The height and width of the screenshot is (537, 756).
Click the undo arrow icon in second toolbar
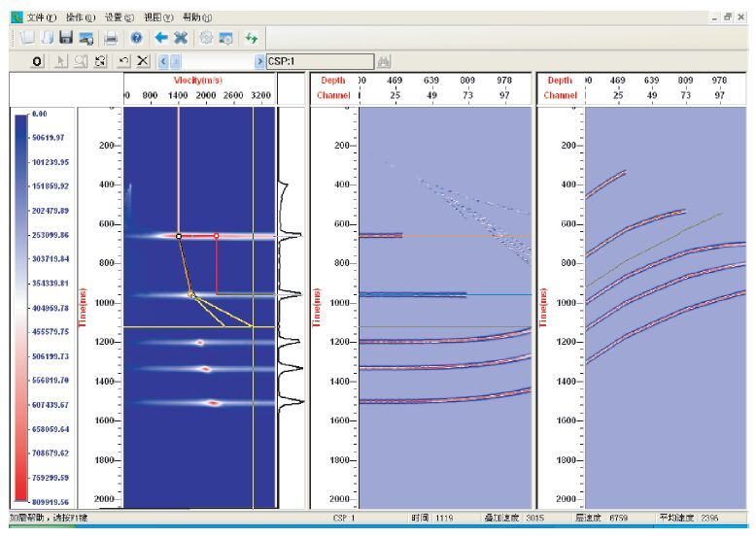pyautogui.click(x=124, y=62)
